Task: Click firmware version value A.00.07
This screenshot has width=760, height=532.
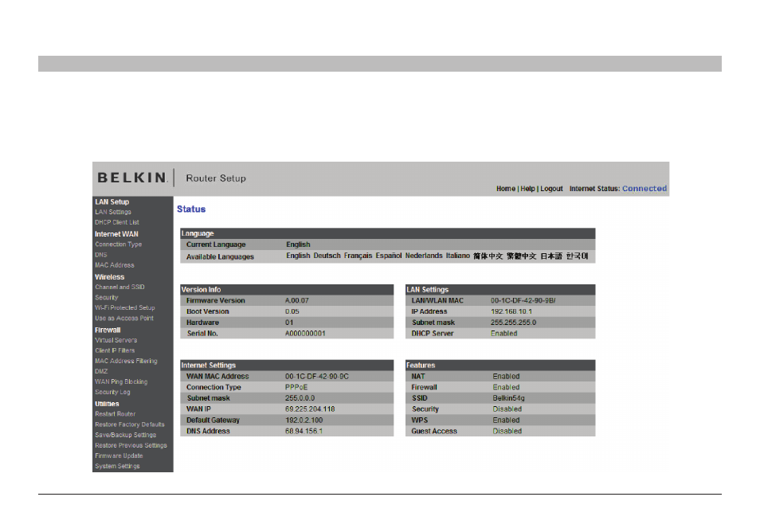Action: pos(296,300)
